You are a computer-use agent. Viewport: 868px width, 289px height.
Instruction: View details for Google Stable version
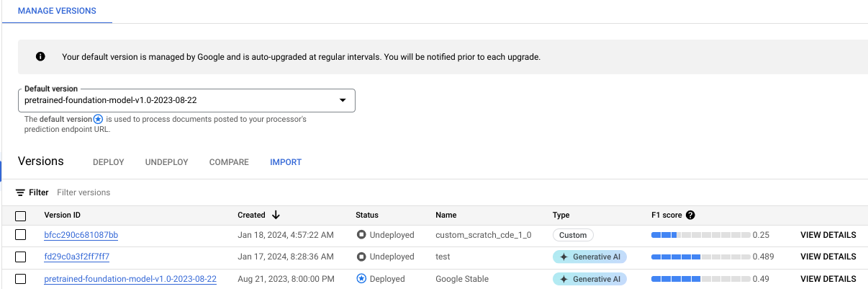click(828, 279)
